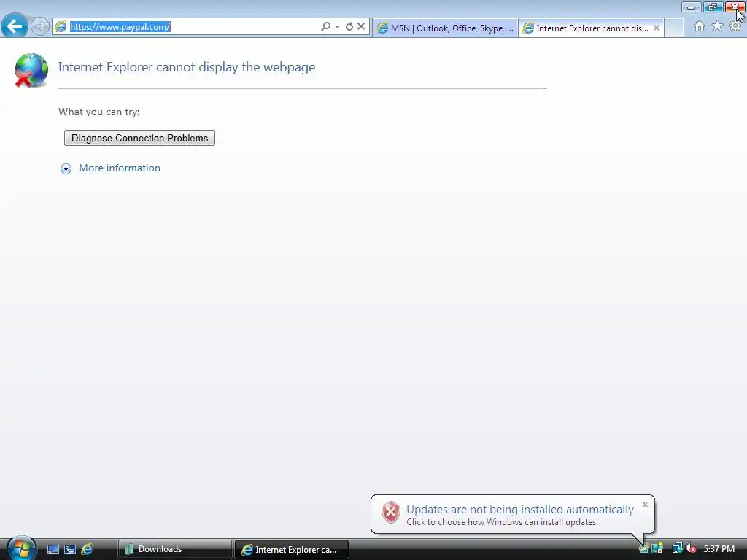Image resolution: width=747 pixels, height=560 pixels.
Task: Launch Internet Explorer from Quick Launch
Action: coord(87,550)
